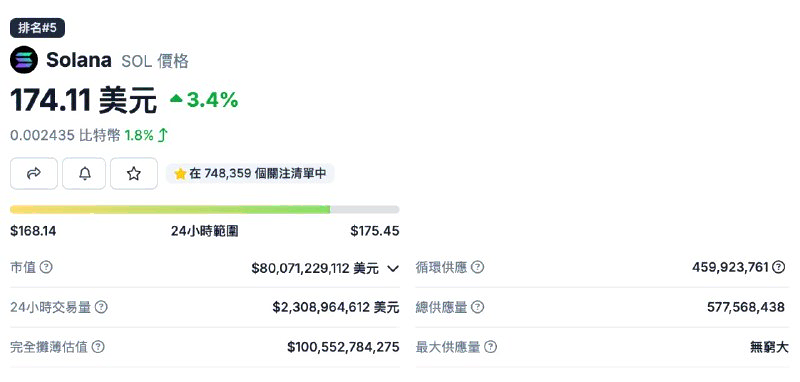Click the $168.14 low price
Image resolution: width=800 pixels, height=382 pixels.
[33, 231]
